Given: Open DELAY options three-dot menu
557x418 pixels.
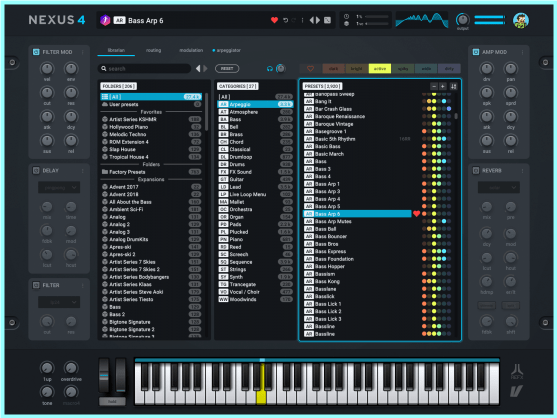Looking at the screenshot, I should click(82, 171).
